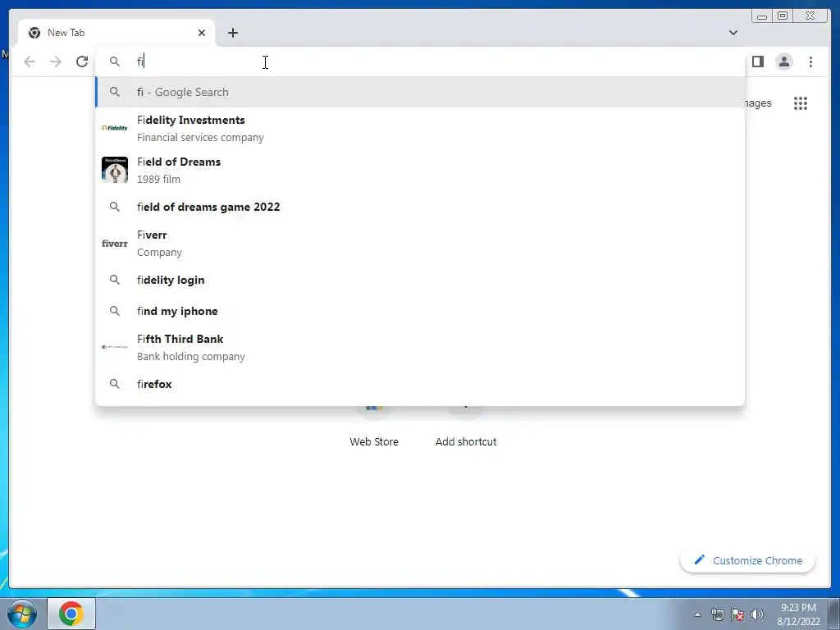The image size is (840, 630).
Task: Select the Field of Dreams film suggestion
Action: (x=420, y=171)
